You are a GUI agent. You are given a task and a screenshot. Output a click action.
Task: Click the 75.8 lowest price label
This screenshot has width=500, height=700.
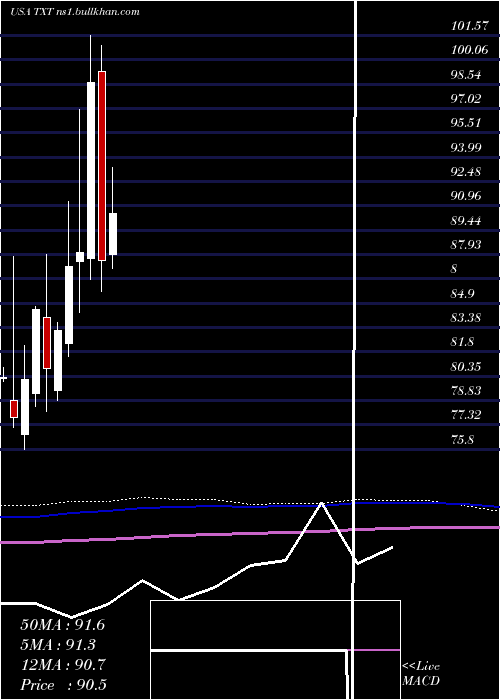tap(462, 439)
